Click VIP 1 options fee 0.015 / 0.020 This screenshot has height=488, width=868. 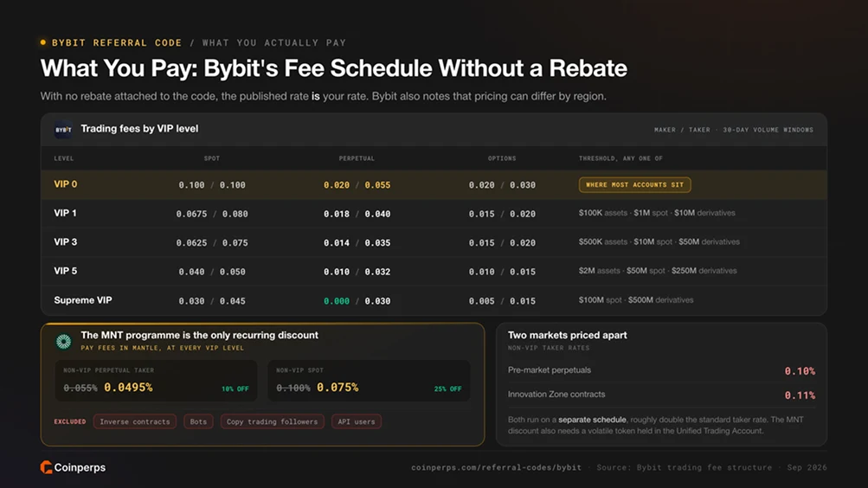502,214
